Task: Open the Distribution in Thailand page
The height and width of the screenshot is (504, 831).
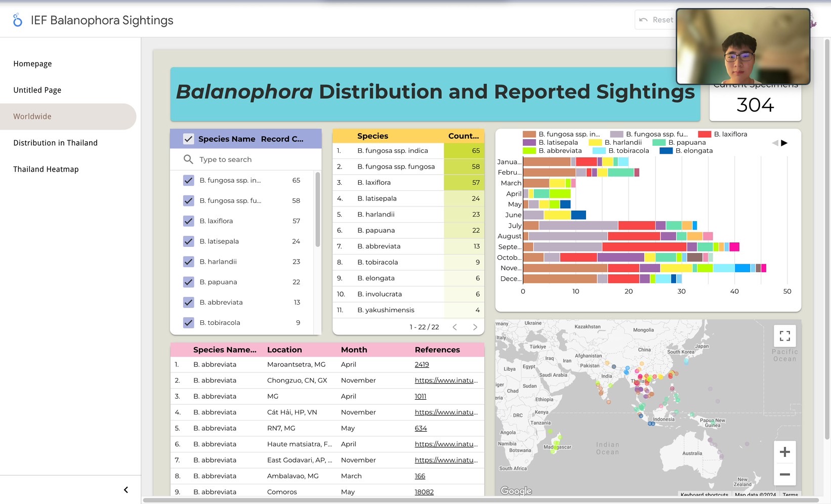Action: [55, 143]
